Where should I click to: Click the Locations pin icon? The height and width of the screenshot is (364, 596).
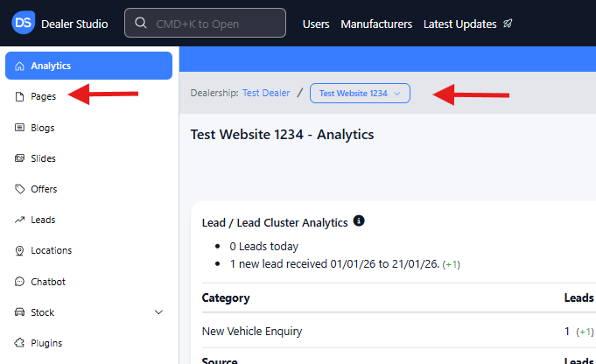click(20, 250)
